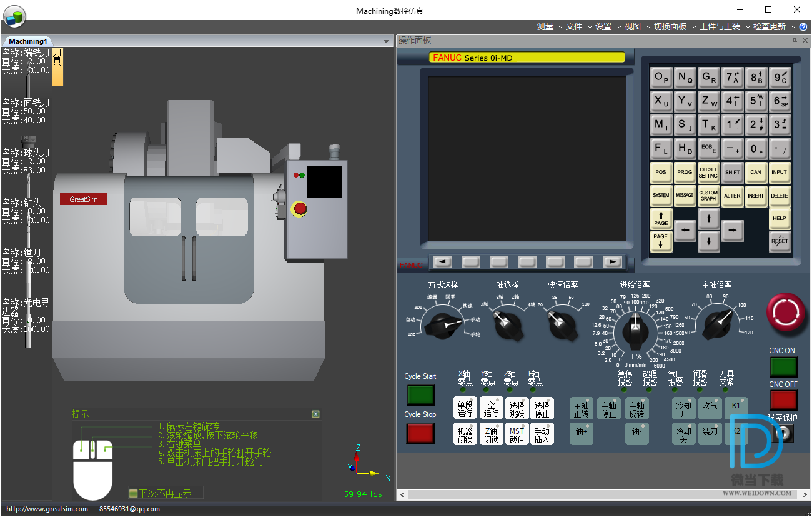Viewport: 812px width, 517px height.
Task: Toggle 选择停止 optional stop button
Action: click(542, 409)
